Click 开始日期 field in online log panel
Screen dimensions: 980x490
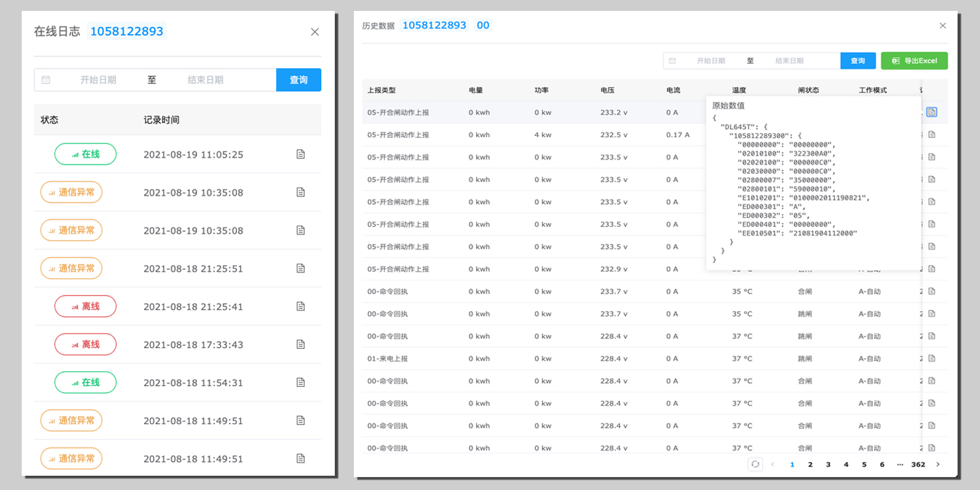(x=98, y=80)
